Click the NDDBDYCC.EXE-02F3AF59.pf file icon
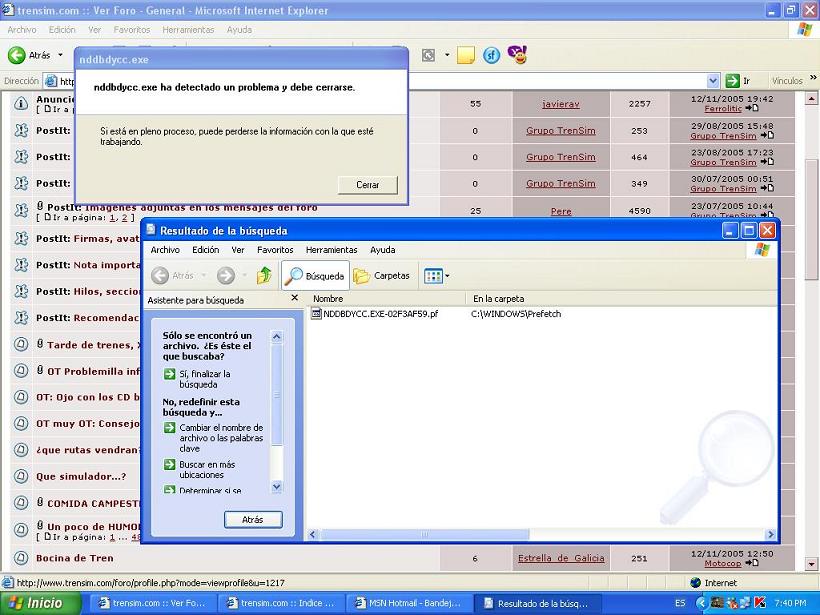The width and height of the screenshot is (820, 615). coord(316,314)
